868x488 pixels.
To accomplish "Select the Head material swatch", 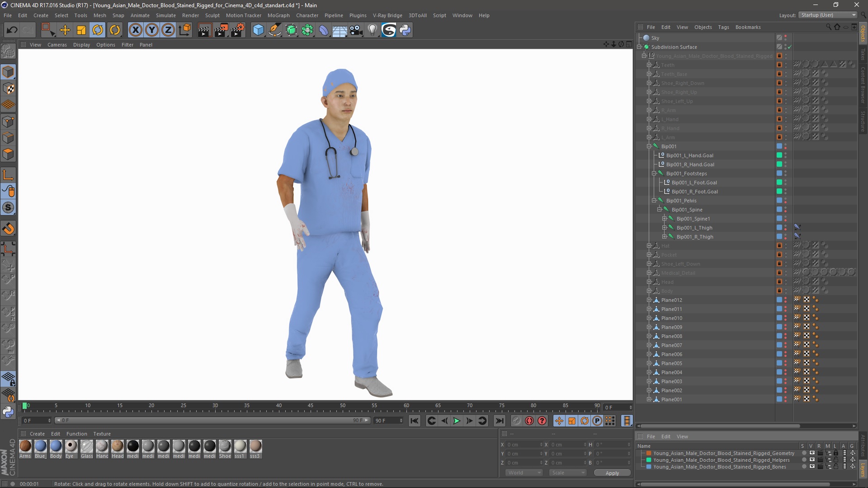I will [118, 449].
